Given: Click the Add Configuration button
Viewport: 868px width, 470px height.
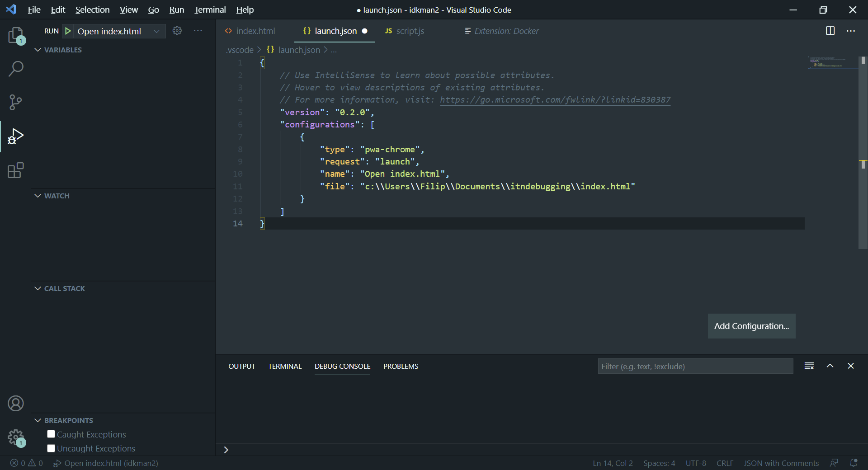Looking at the screenshot, I should coord(751,326).
